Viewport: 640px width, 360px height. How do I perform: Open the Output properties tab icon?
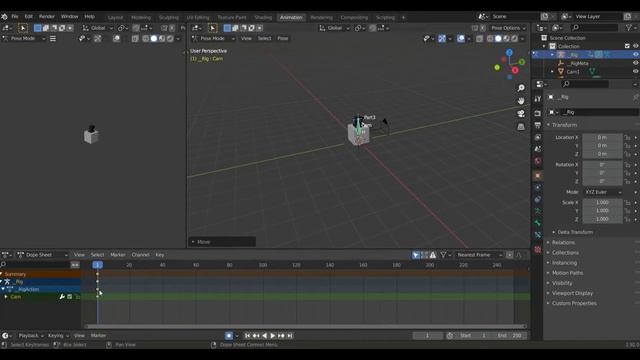pos(538,125)
